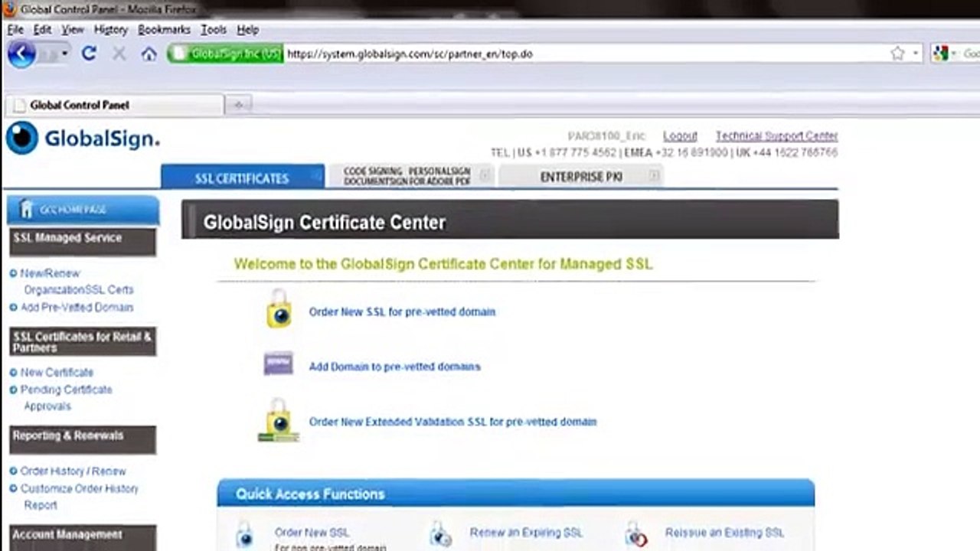Click padlock icon beside Order New SSL pre-vetted
The image size is (980, 551).
coord(279,308)
